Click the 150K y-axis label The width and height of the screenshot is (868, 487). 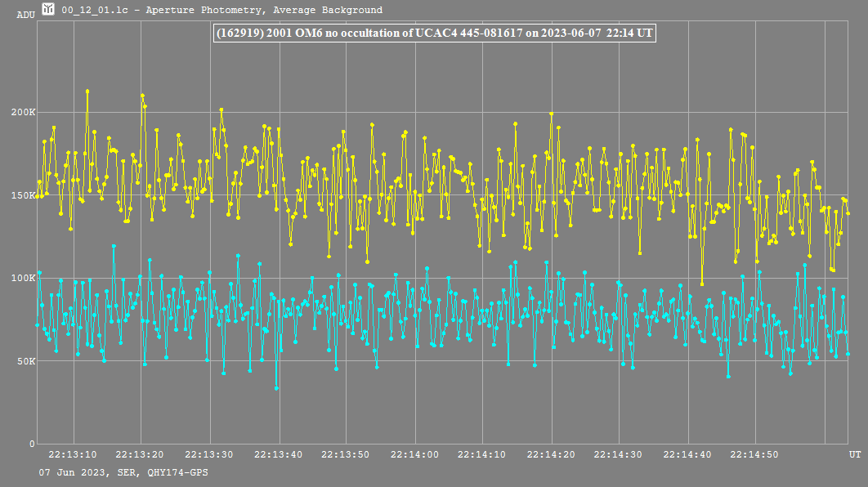tap(23, 195)
